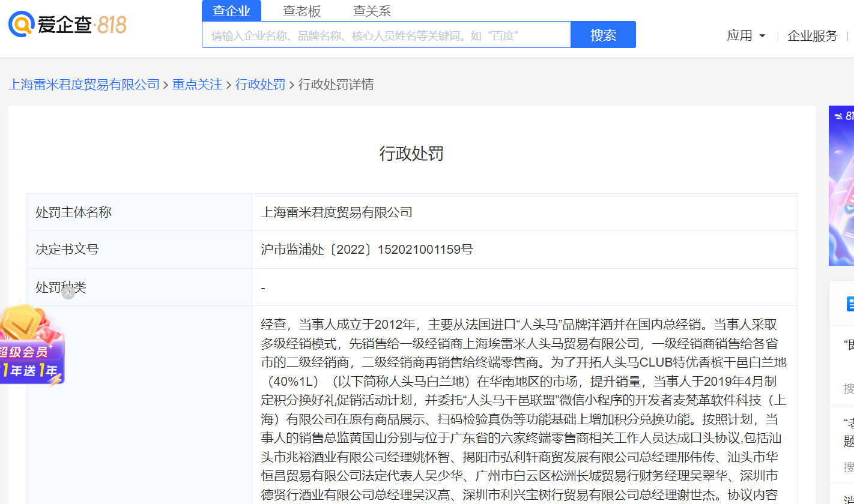Open the 818 advertisement banner on right
This screenshot has width=854, height=504.
[x=841, y=186]
